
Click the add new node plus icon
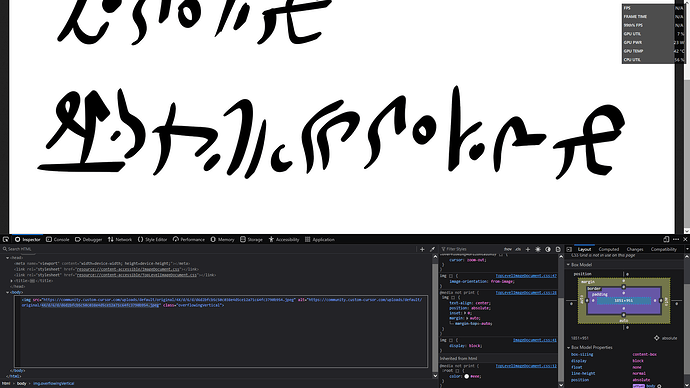[422, 249]
